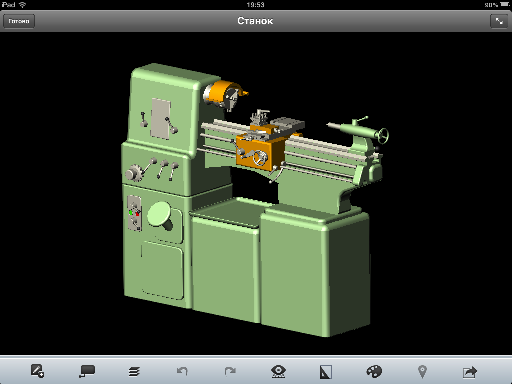Screen dimensions: 512x384
Task: Redo the last action
Action: pyautogui.click(x=230, y=371)
